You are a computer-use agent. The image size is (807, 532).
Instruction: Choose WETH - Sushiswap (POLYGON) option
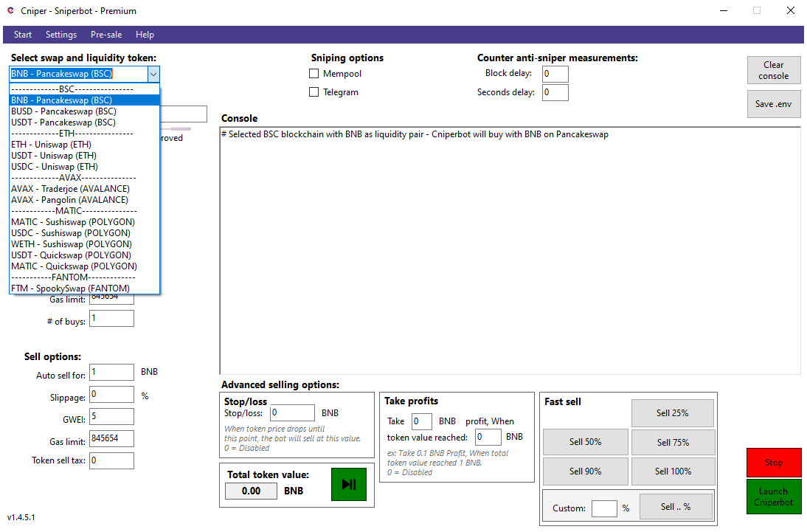pos(84,244)
